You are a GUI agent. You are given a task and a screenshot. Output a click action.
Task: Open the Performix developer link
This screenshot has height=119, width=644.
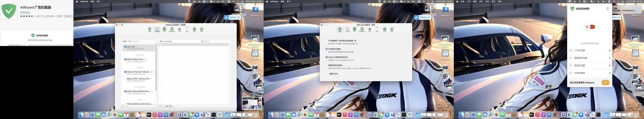pyautogui.click(x=25, y=12)
